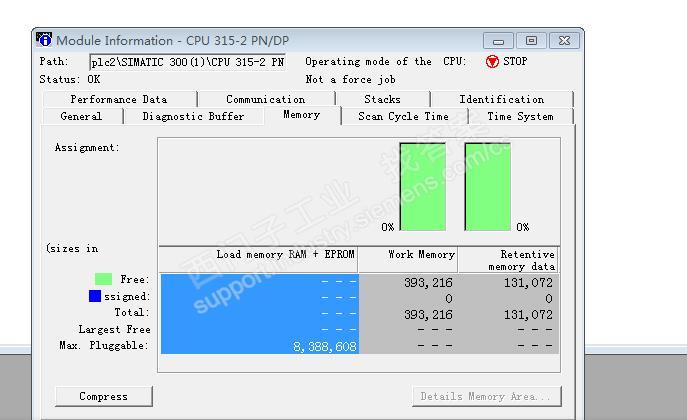Click the Largest Free row label
The image size is (687, 420).
point(114,329)
